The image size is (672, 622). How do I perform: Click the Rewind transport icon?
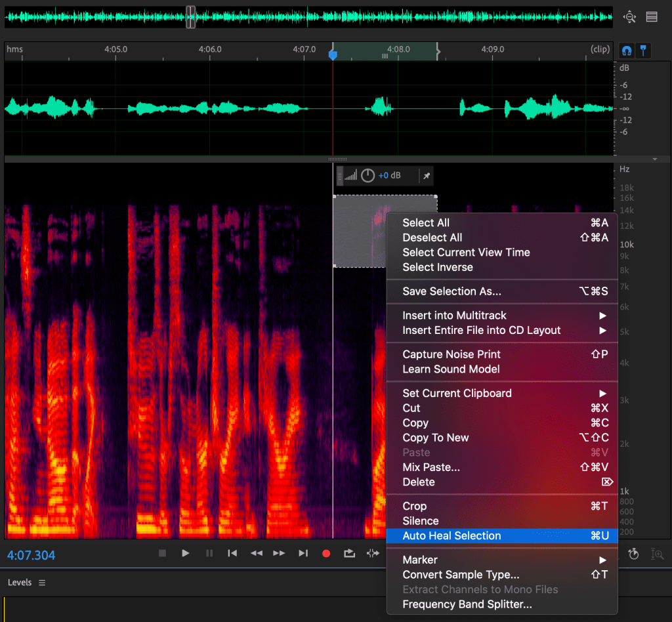tap(256, 553)
